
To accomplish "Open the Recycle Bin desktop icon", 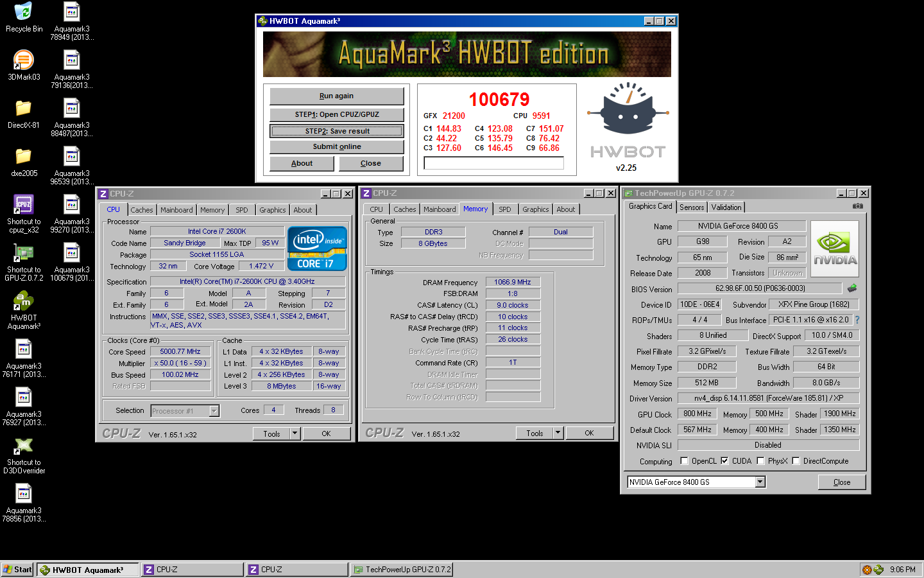I will tap(24, 17).
